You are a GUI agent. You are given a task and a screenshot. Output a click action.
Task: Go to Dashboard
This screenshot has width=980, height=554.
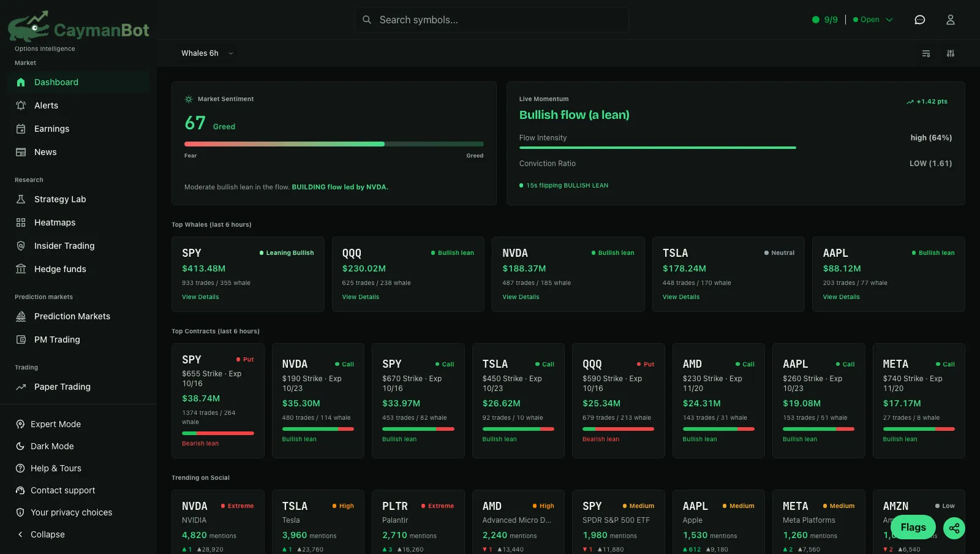[x=78, y=82]
